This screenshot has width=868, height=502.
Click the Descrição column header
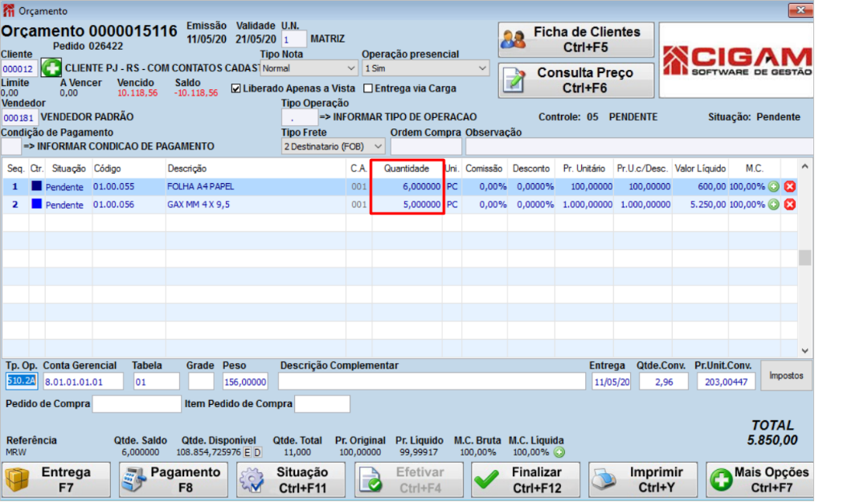point(256,168)
